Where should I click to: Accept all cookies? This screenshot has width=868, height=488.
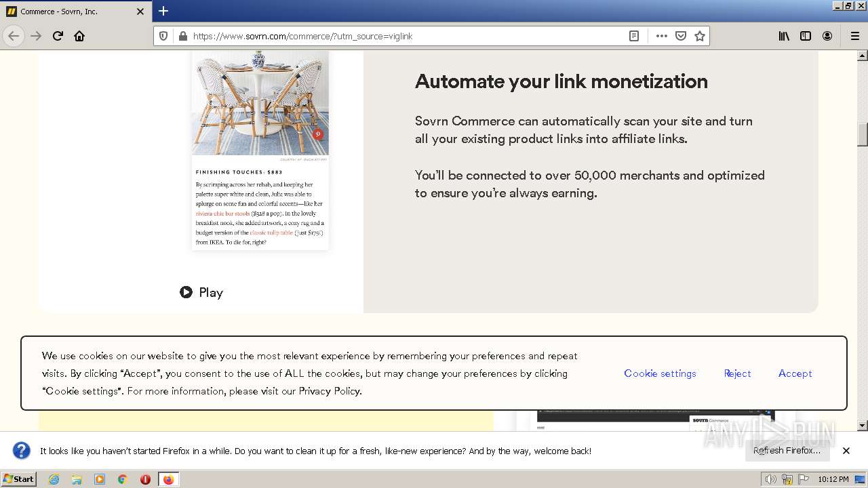[x=795, y=373]
